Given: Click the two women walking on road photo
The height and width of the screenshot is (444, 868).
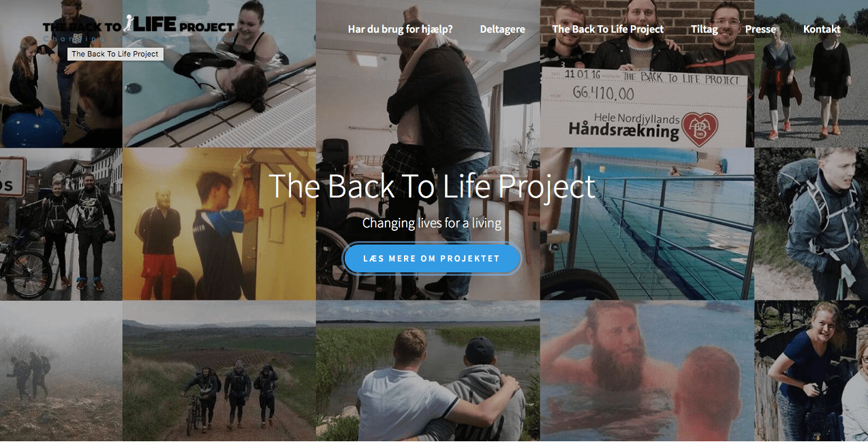Looking at the screenshot, I should (811, 74).
